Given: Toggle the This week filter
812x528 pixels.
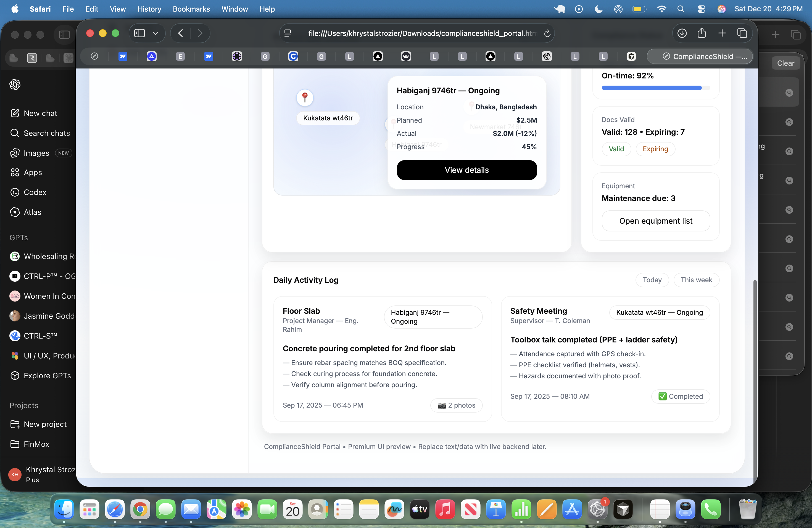Looking at the screenshot, I should (696, 280).
